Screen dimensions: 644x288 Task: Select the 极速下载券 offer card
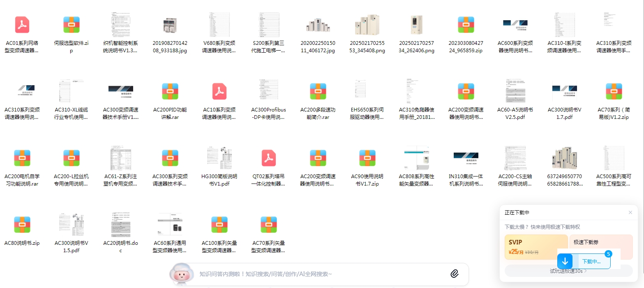[600, 242]
